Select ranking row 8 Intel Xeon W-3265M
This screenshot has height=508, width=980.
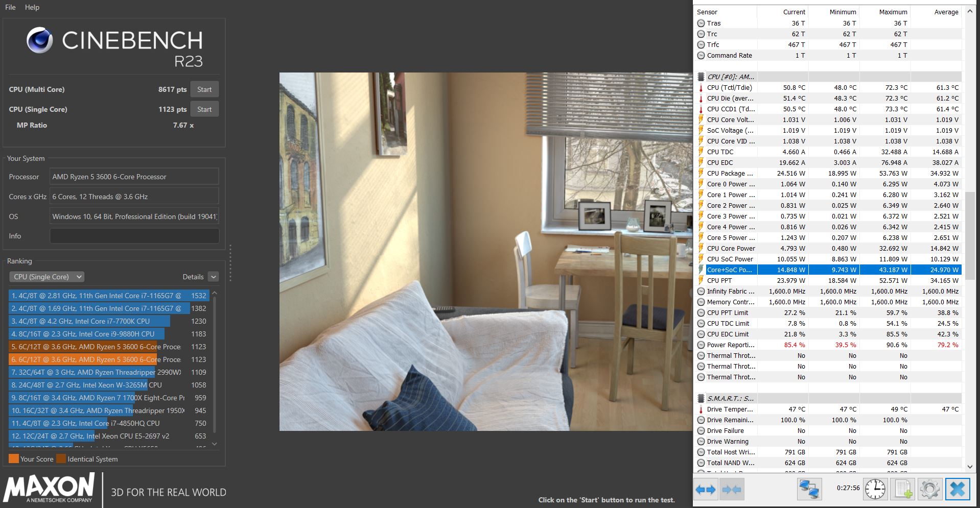(x=108, y=385)
